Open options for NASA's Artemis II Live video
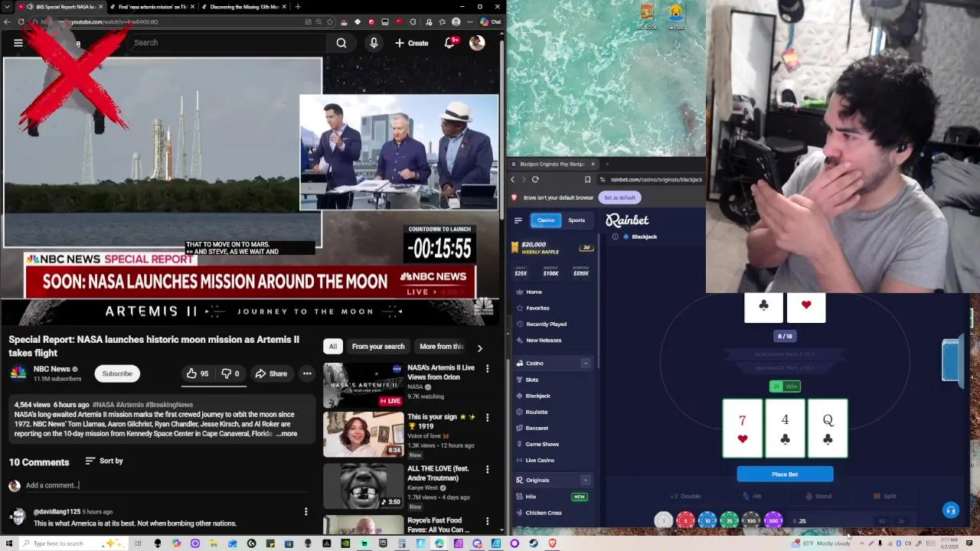The width and height of the screenshot is (980, 551). 487,369
